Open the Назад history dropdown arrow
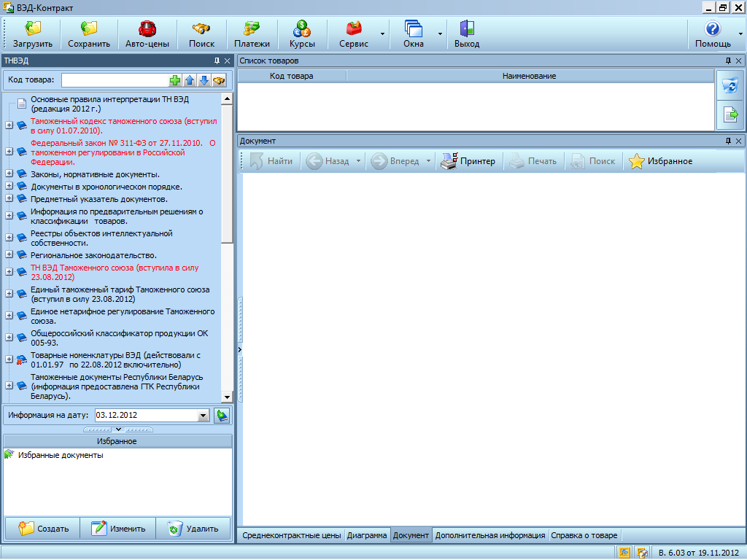This screenshot has width=747, height=560. [x=358, y=161]
